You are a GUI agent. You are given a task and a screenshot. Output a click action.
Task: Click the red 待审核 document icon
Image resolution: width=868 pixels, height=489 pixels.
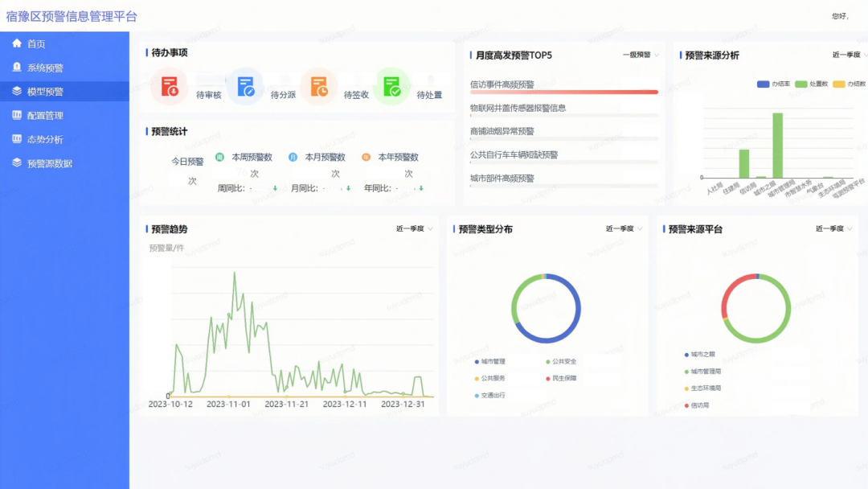click(x=170, y=86)
